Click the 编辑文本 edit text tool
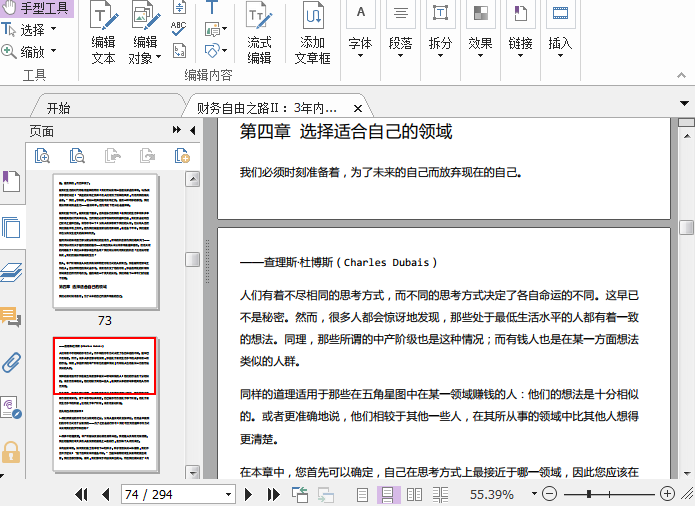 [103, 34]
